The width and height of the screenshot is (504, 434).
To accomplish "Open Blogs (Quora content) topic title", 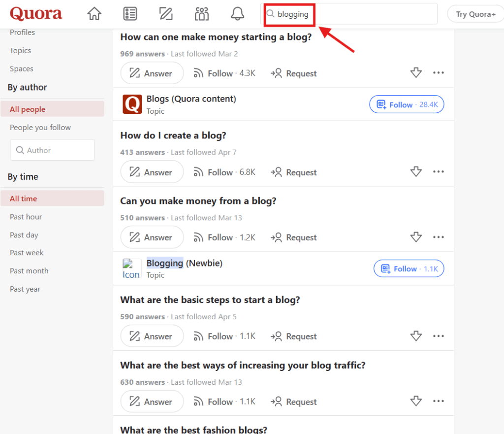I will click(x=191, y=99).
